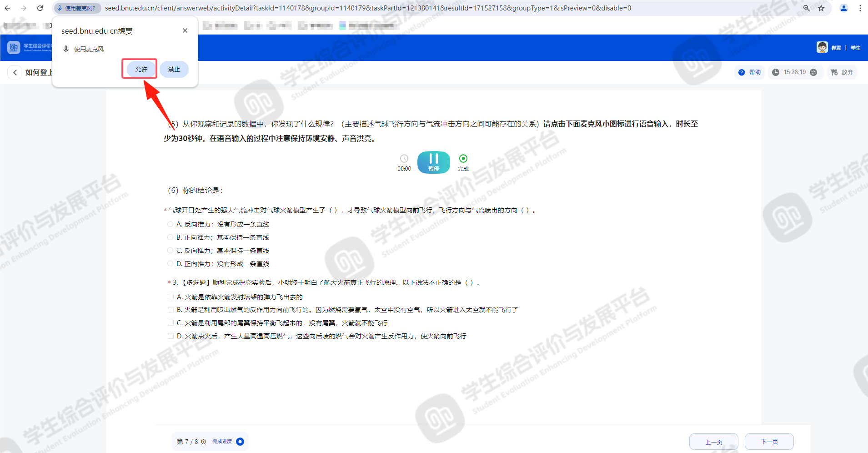Open the zoom magnifier icon in address bar
The height and width of the screenshot is (453, 868).
click(x=806, y=8)
